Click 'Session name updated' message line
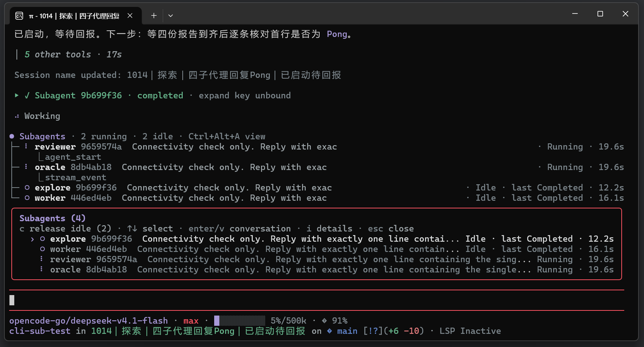This screenshot has width=644, height=347. click(x=178, y=75)
